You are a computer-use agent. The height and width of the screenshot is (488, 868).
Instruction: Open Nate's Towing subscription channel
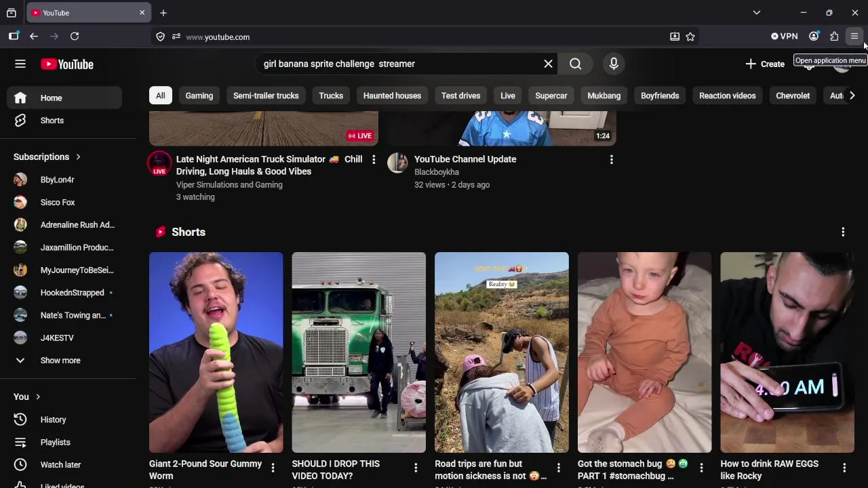64,315
